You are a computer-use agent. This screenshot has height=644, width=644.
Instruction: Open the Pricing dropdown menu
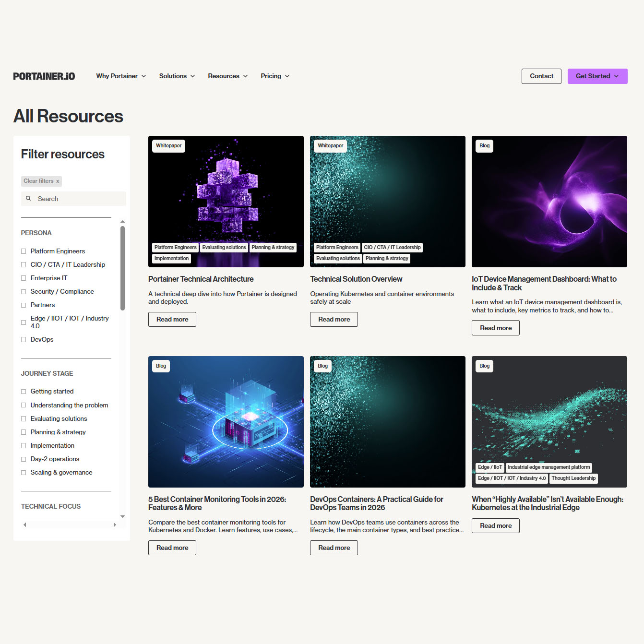point(275,76)
